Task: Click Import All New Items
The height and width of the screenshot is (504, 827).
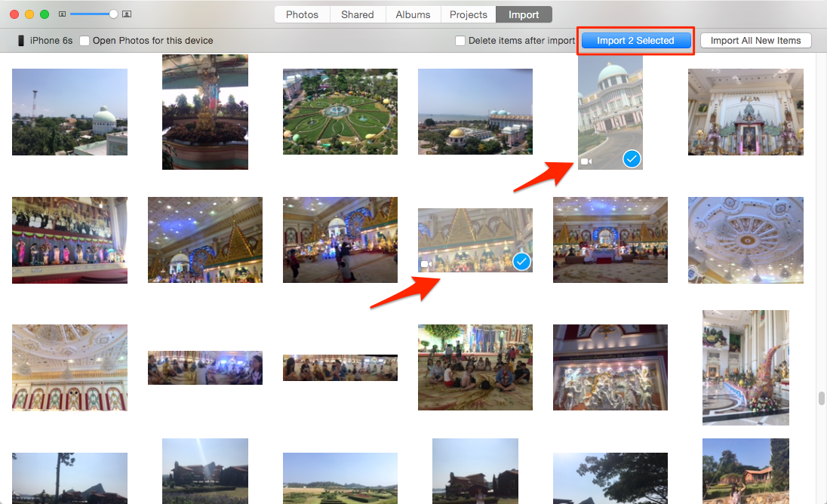Action: pyautogui.click(x=756, y=41)
